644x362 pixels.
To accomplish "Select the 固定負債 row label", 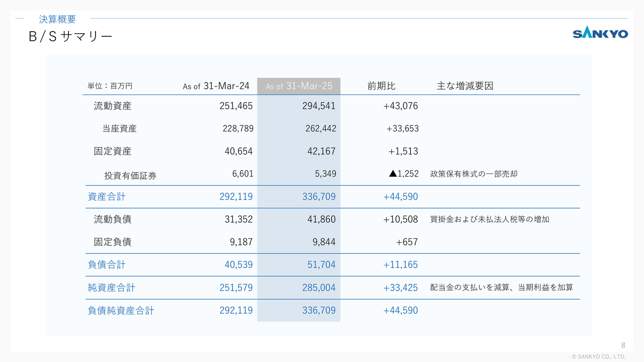I will (113, 242).
